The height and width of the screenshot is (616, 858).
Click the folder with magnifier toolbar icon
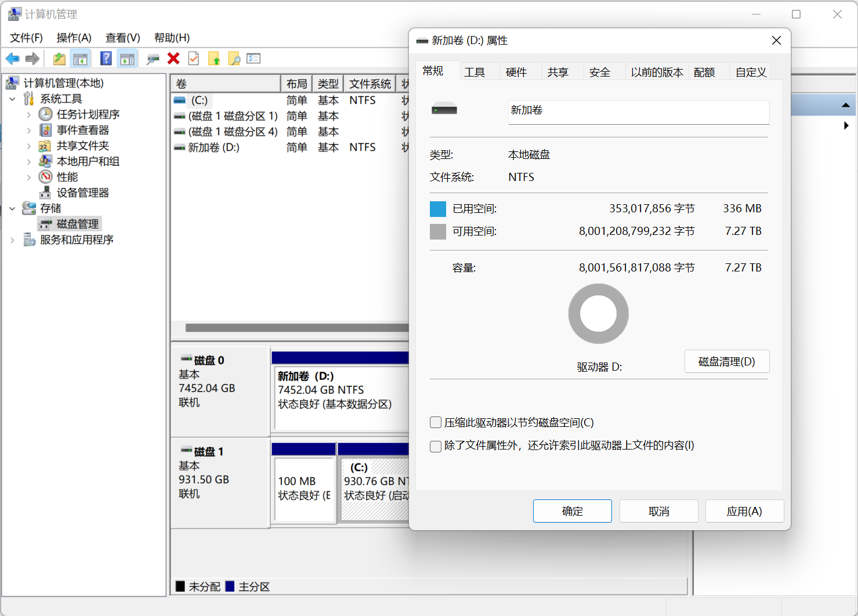[x=234, y=59]
